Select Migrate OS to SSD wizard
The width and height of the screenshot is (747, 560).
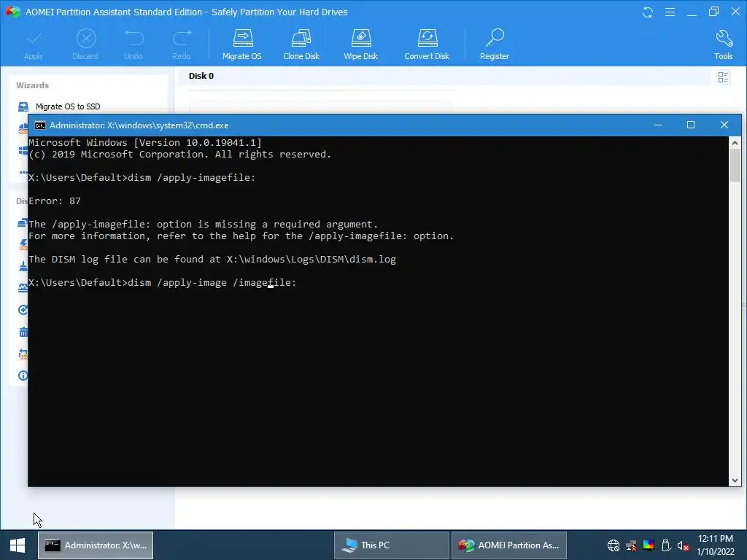(x=68, y=106)
